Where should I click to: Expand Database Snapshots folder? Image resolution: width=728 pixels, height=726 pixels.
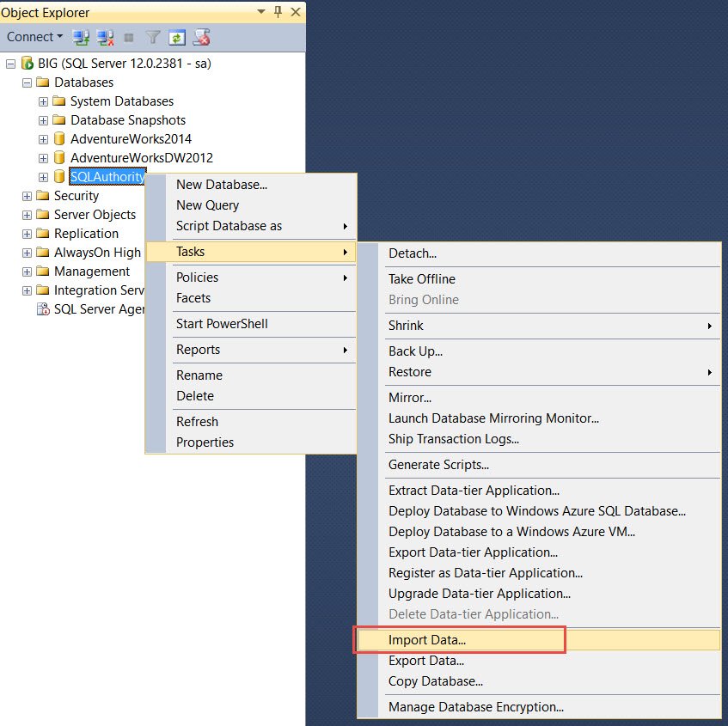coord(43,120)
